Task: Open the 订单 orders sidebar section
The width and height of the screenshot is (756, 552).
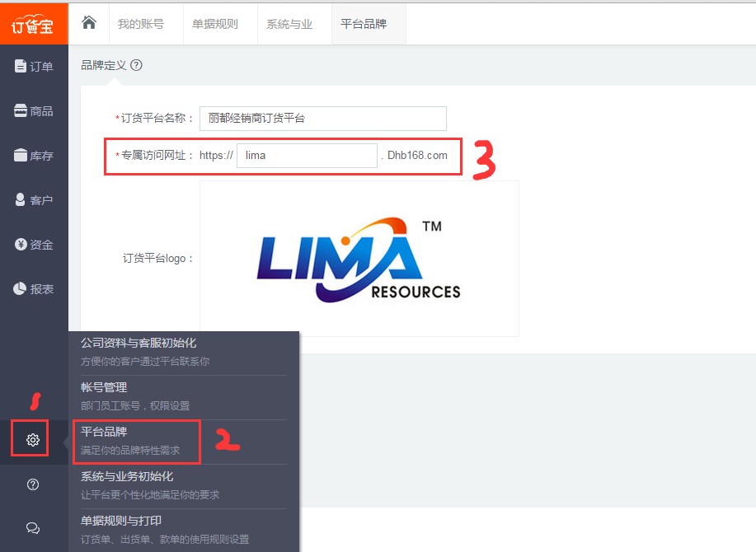Action: pos(34,67)
